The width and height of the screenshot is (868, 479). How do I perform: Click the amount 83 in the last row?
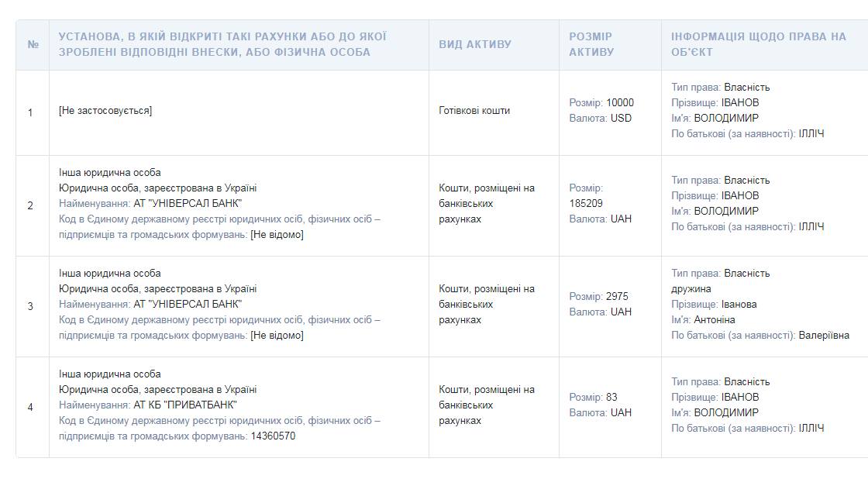click(x=611, y=398)
